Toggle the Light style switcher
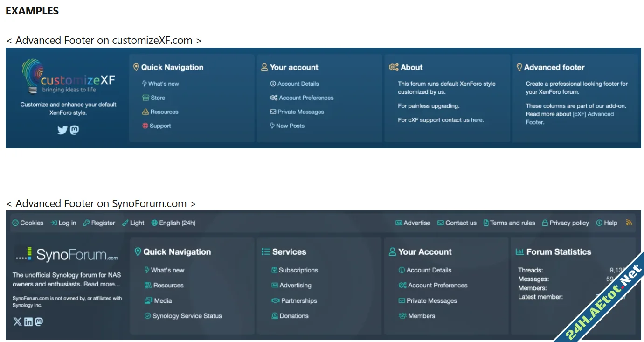The height and width of the screenshot is (342, 644). click(x=133, y=223)
